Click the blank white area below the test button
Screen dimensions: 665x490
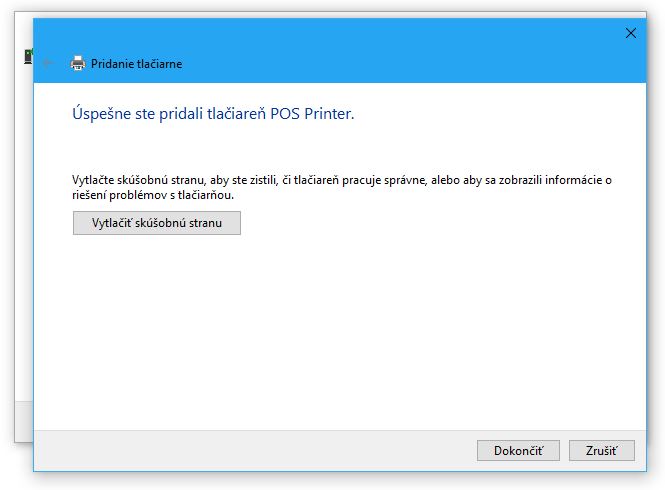tap(339, 331)
